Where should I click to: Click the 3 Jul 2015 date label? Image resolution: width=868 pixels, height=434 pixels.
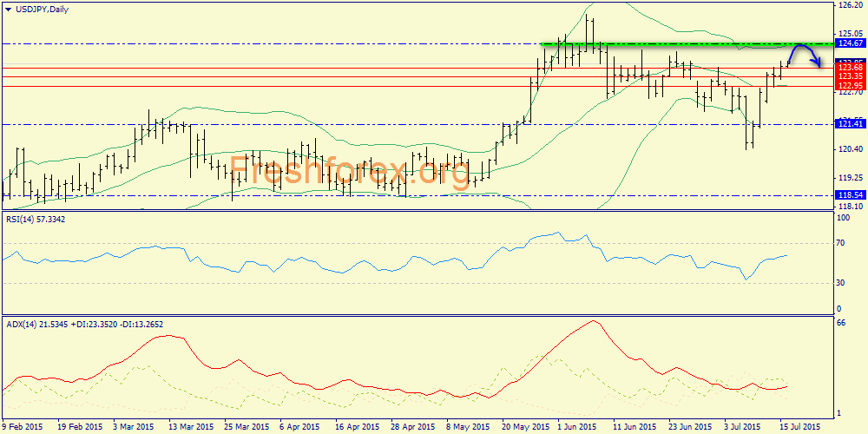(744, 427)
